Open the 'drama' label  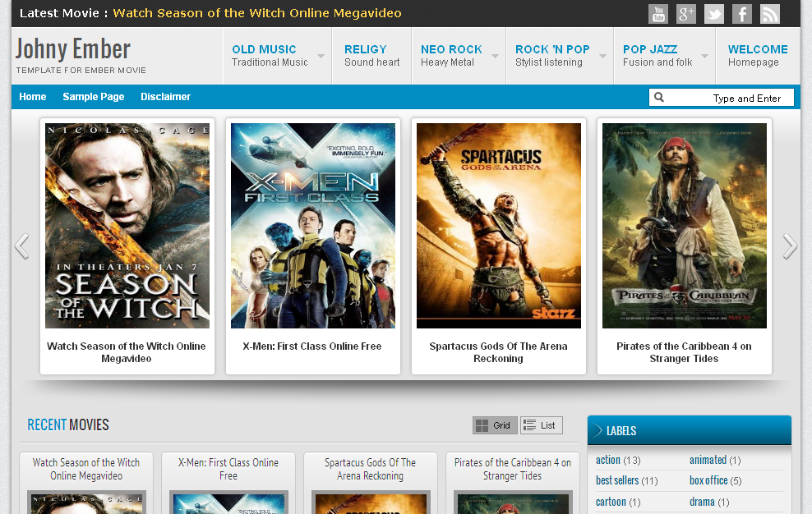(x=702, y=502)
